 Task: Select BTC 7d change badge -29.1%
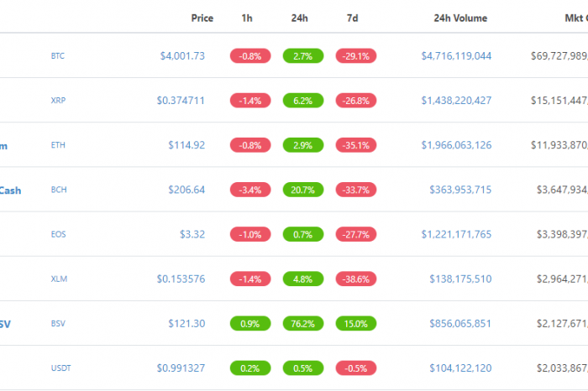[x=356, y=56]
